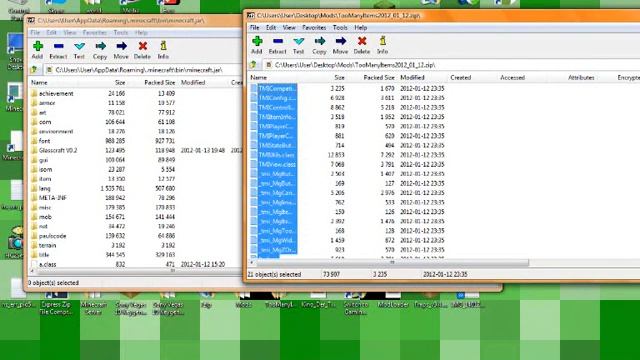This screenshot has width=640, height=360.
Task: Open the File menu in the TooManyItems zip window
Action: (254, 28)
